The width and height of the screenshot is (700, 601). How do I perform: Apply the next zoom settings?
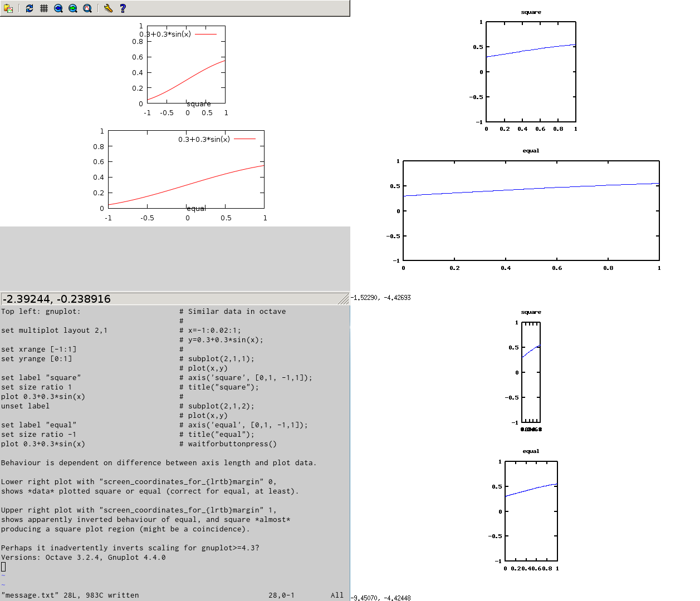point(73,8)
